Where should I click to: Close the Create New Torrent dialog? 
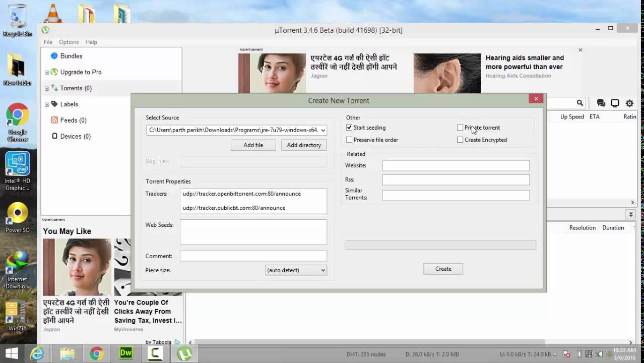click(x=536, y=99)
